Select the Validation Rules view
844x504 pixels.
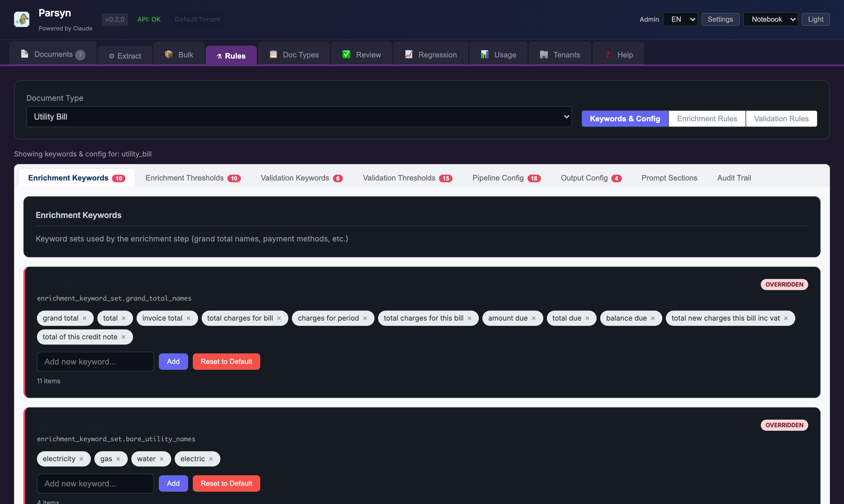coord(781,119)
